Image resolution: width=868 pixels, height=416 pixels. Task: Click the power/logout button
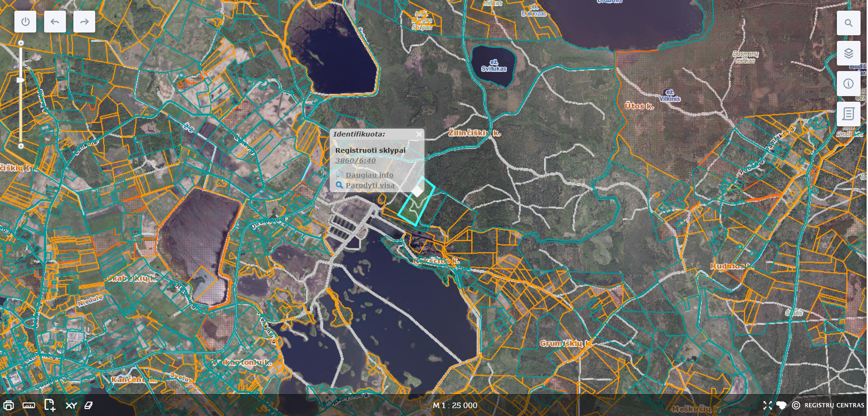click(25, 22)
